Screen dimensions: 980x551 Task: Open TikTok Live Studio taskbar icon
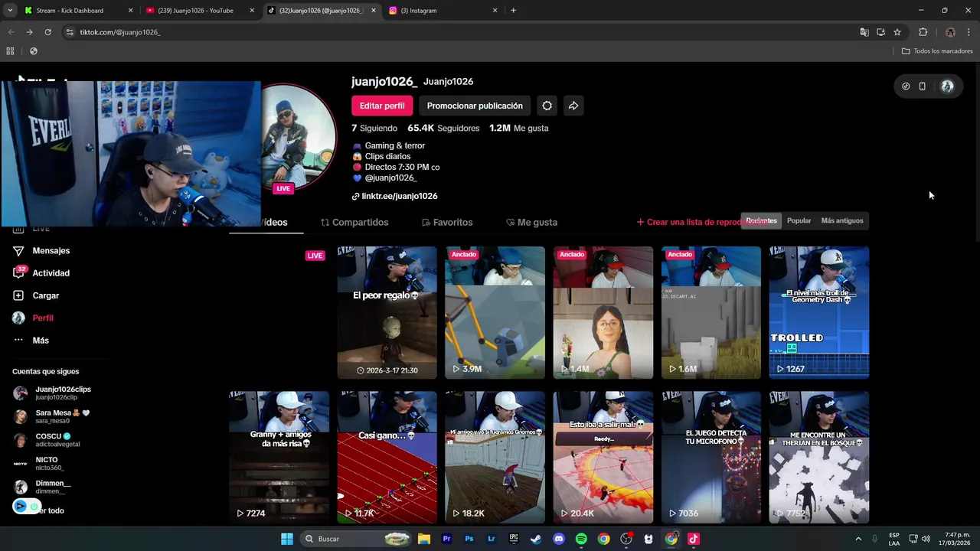click(694, 539)
